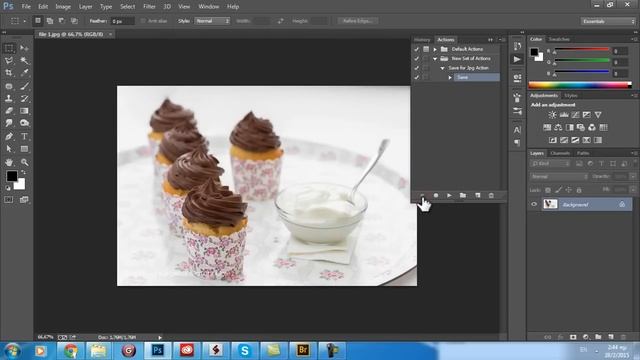This screenshot has width=640, height=360.
Task: Create new action set folder icon
Action: point(463,196)
